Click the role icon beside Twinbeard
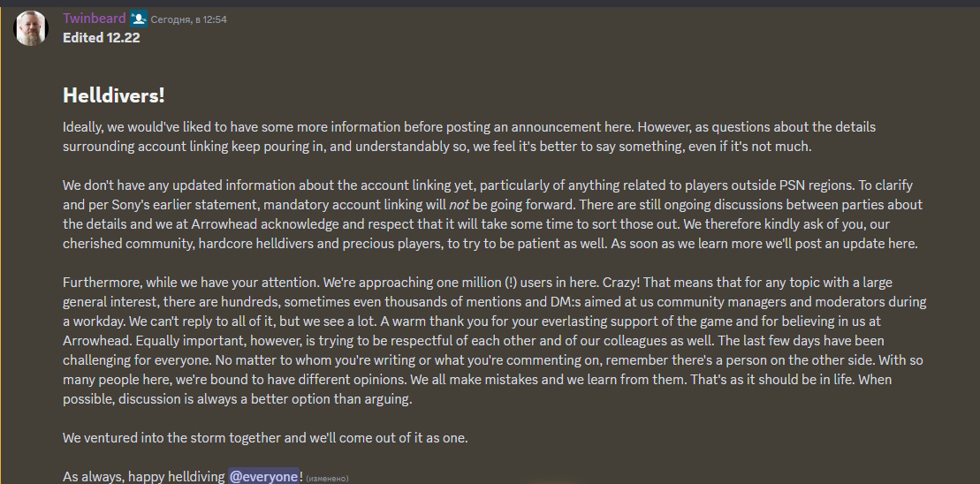The image size is (980, 484). [x=139, y=19]
